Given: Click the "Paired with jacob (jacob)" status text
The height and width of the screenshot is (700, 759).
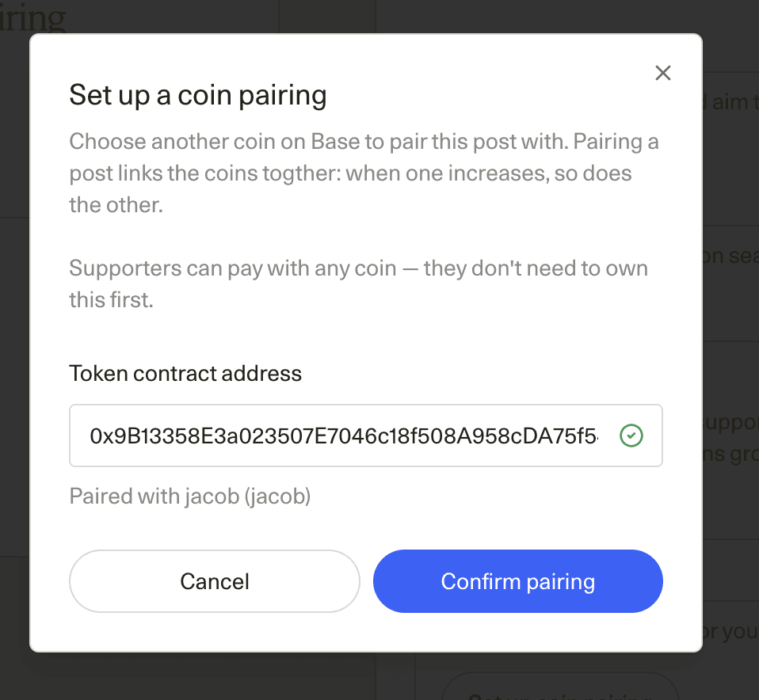Looking at the screenshot, I should point(190,496).
